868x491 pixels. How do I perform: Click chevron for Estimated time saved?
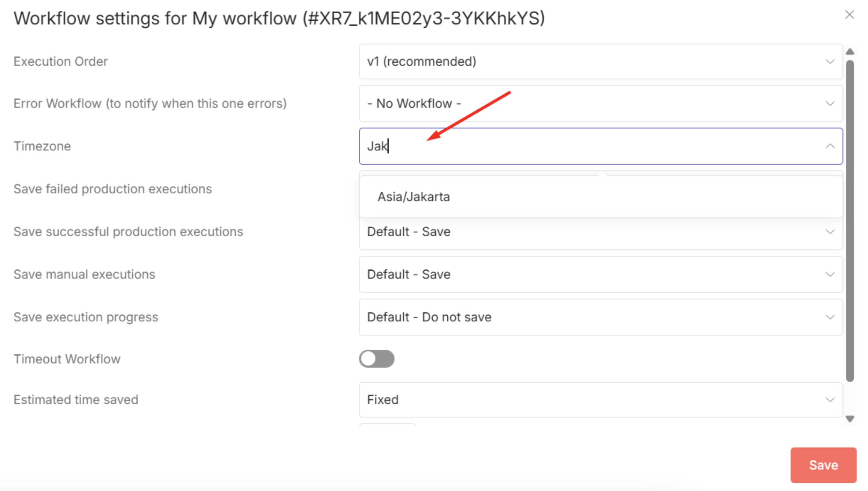830,400
